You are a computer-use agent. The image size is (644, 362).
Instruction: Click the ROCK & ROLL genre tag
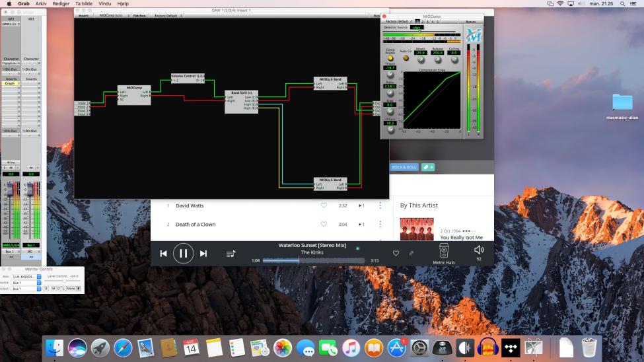click(404, 167)
